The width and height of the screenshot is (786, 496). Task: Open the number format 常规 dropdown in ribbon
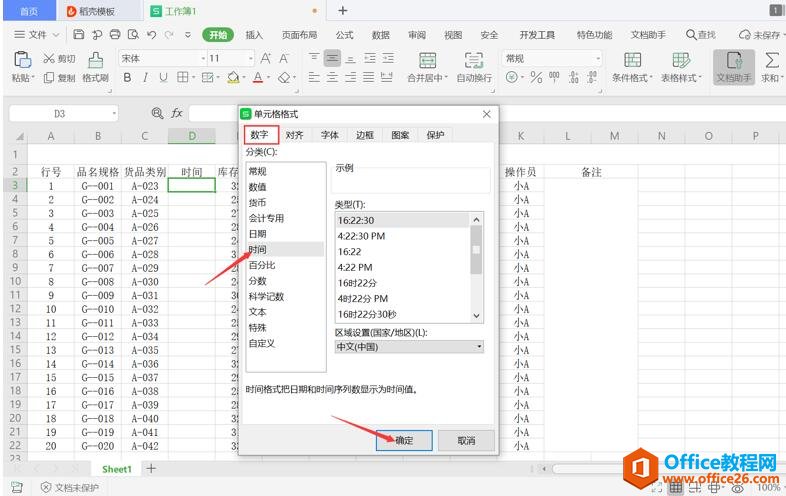(x=597, y=59)
